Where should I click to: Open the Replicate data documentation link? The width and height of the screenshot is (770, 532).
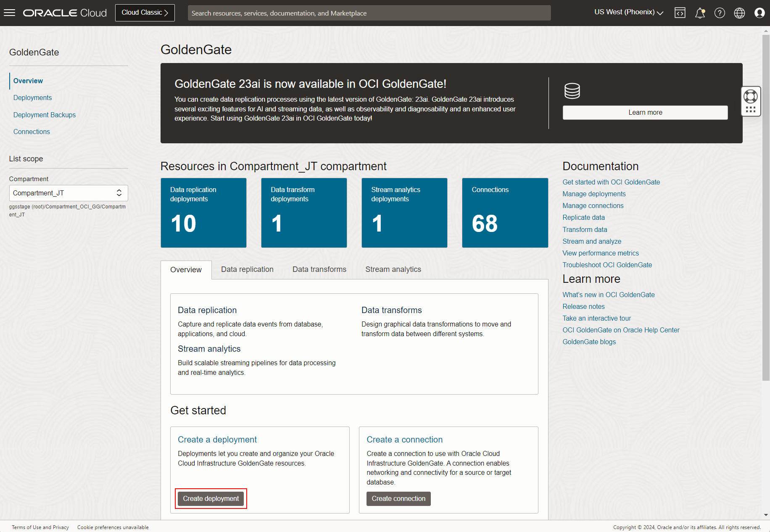point(584,217)
